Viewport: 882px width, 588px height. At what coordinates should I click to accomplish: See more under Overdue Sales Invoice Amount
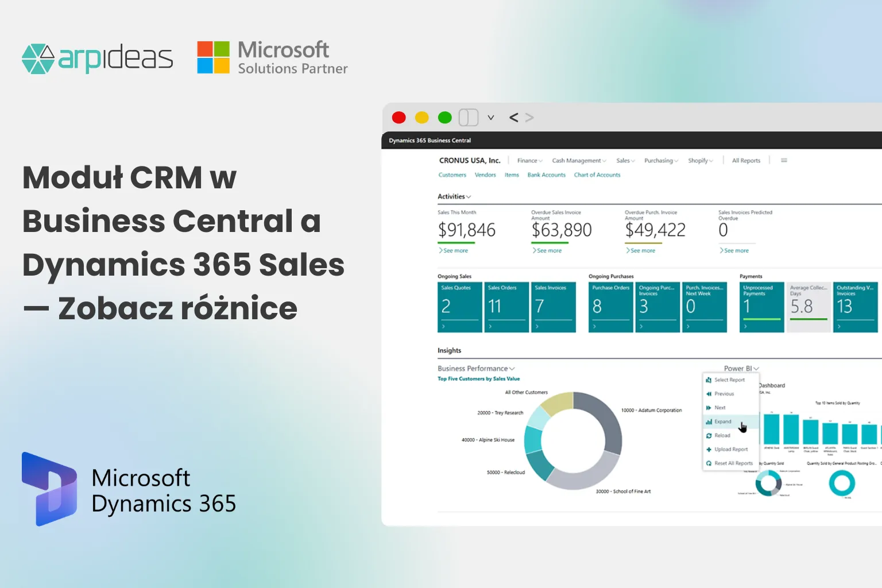tap(547, 250)
